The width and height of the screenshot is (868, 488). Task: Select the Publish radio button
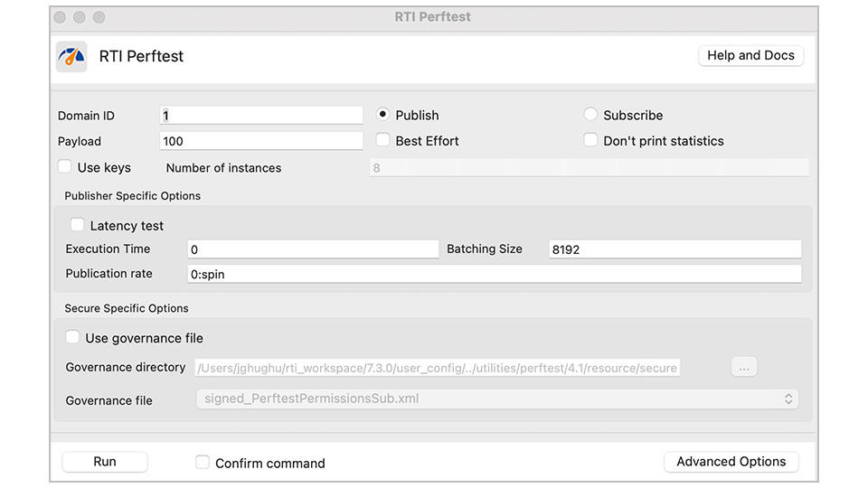click(x=383, y=115)
